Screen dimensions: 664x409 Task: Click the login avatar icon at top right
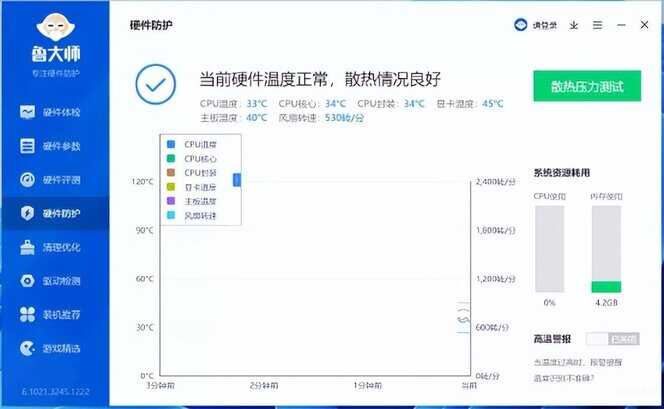coord(520,25)
